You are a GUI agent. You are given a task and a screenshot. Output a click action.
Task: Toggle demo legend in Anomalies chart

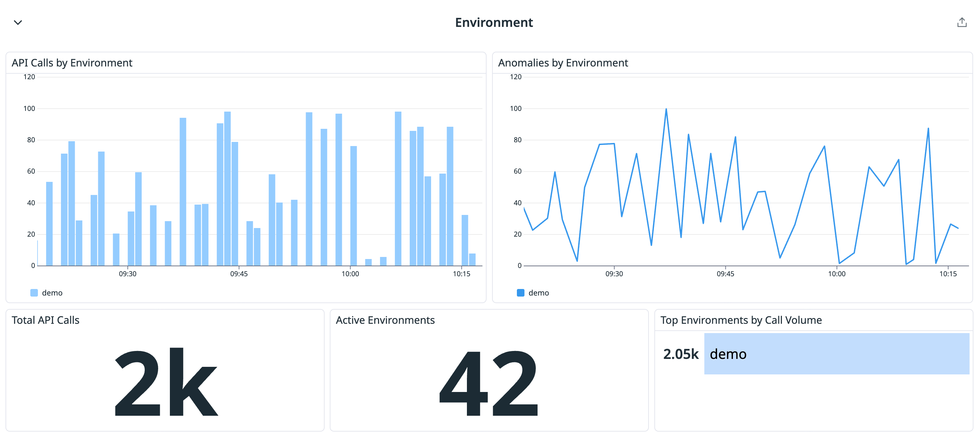coord(533,292)
